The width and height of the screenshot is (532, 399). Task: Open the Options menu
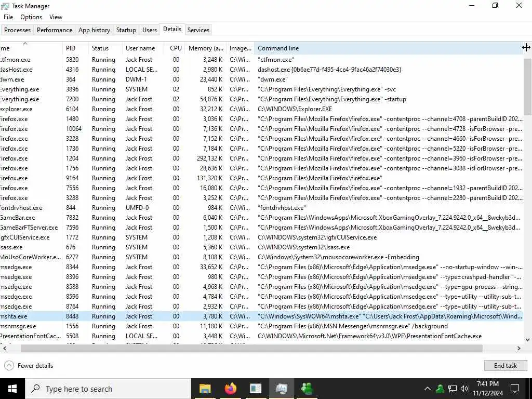click(31, 17)
